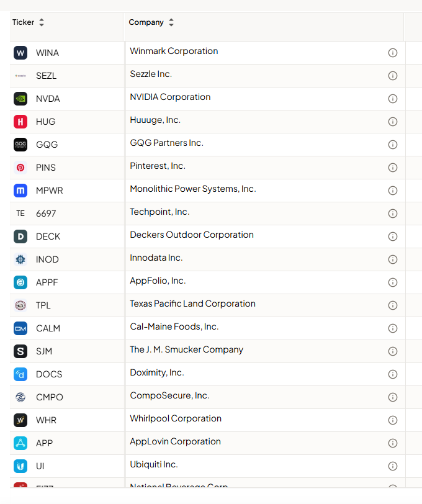Select the WHR ticker text
This screenshot has height=504, width=422.
[47, 420]
